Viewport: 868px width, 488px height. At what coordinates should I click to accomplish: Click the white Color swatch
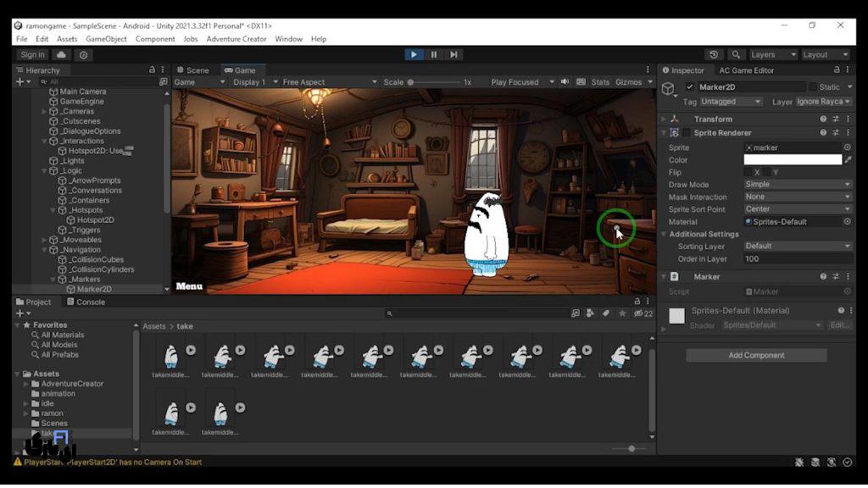pyautogui.click(x=793, y=159)
